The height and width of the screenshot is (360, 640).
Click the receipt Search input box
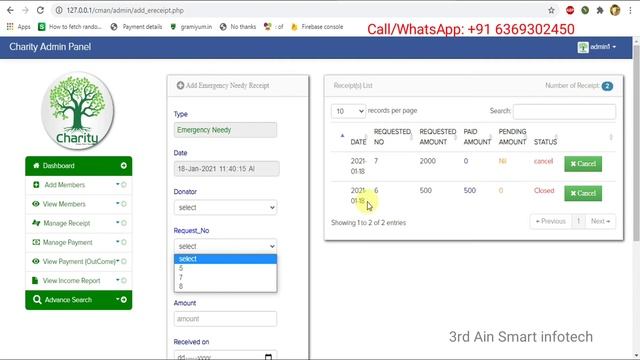click(x=564, y=111)
